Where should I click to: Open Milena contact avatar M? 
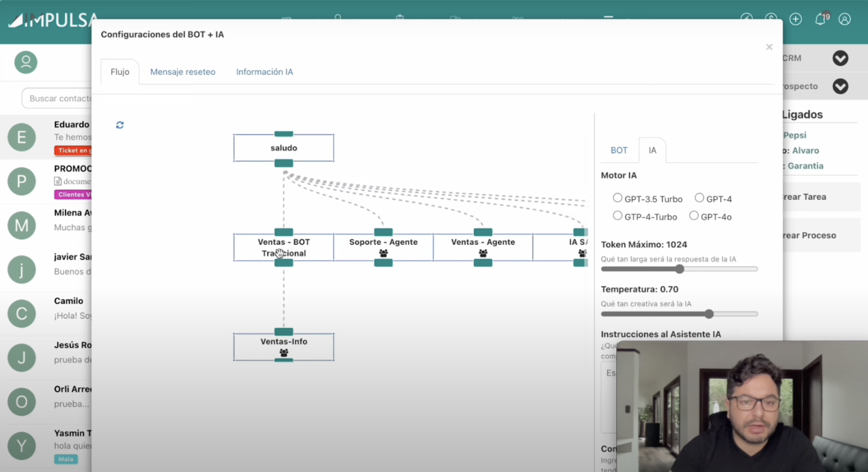tap(22, 225)
